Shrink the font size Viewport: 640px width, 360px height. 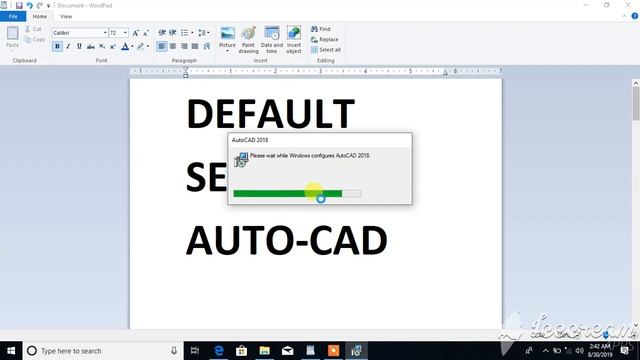tap(146, 33)
